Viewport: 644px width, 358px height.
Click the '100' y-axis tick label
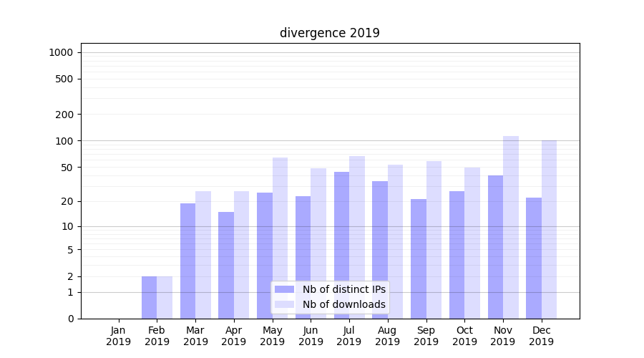(64, 141)
